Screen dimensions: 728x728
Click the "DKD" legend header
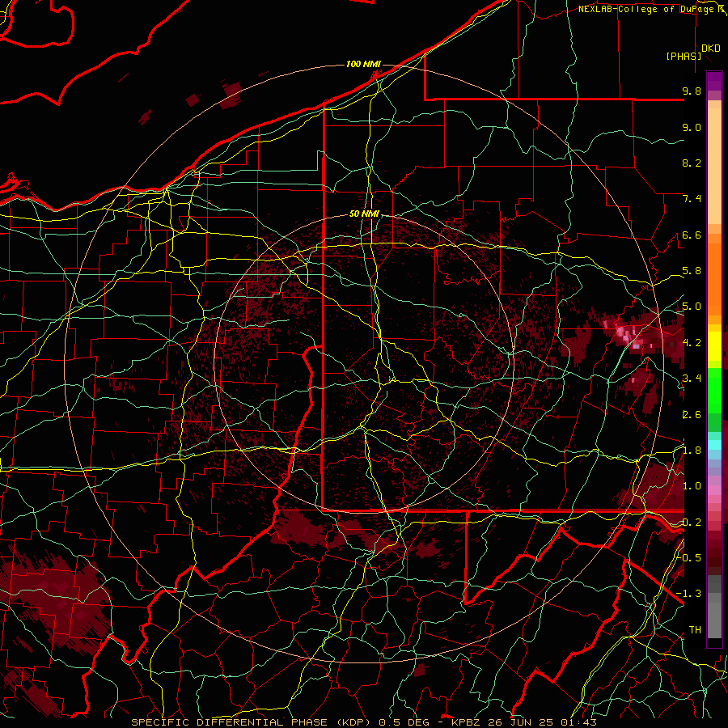711,49
